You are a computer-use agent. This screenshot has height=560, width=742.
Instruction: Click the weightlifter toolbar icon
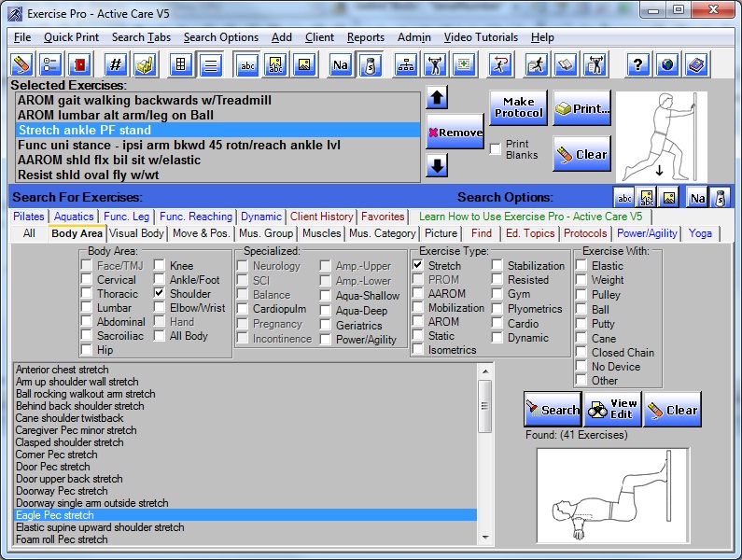[x=435, y=64]
